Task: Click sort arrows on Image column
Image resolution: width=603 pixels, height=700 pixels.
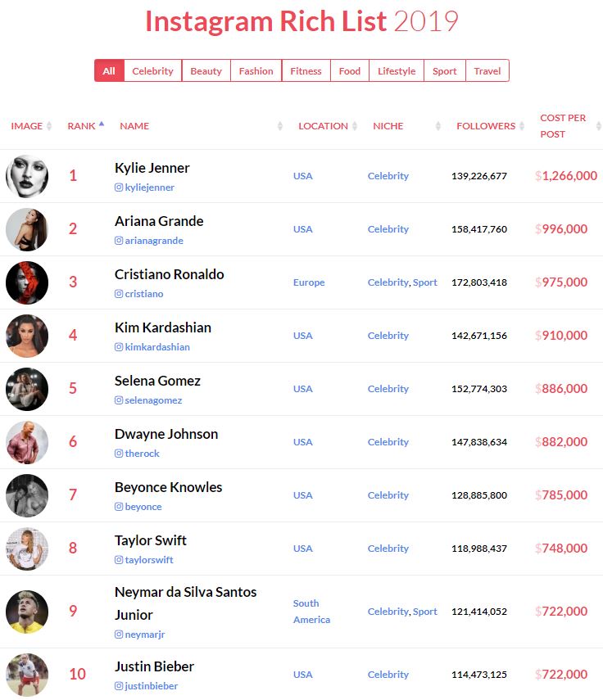Action: click(49, 126)
